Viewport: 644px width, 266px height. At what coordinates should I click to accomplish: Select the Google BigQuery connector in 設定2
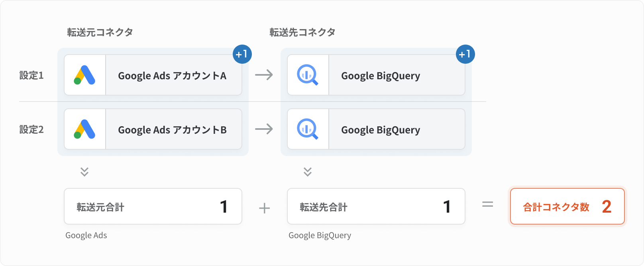(376, 129)
